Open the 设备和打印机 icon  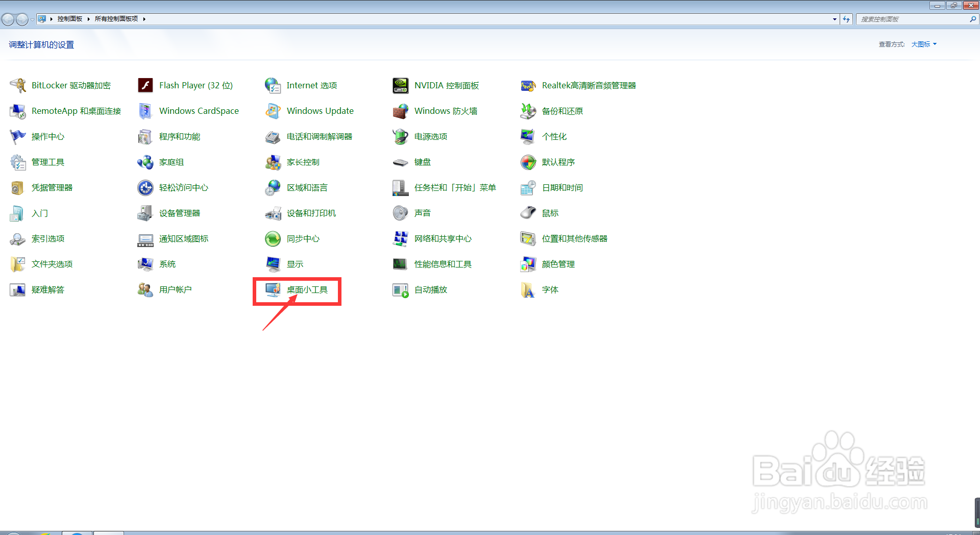click(273, 213)
